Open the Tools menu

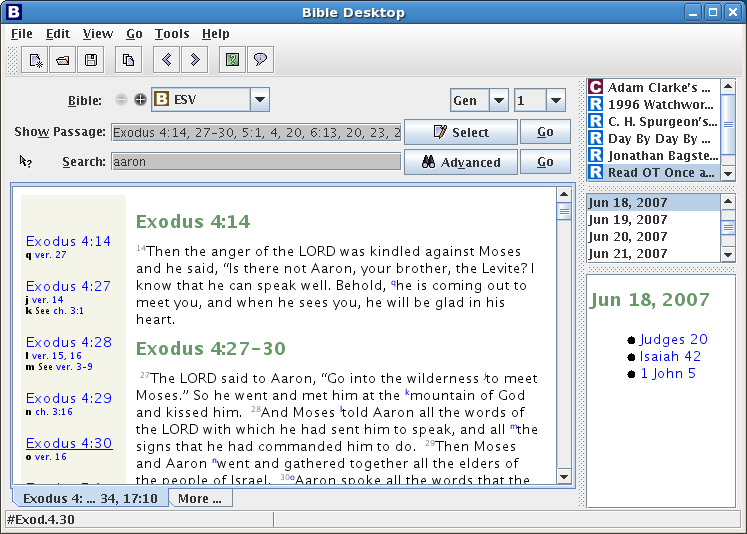[172, 34]
